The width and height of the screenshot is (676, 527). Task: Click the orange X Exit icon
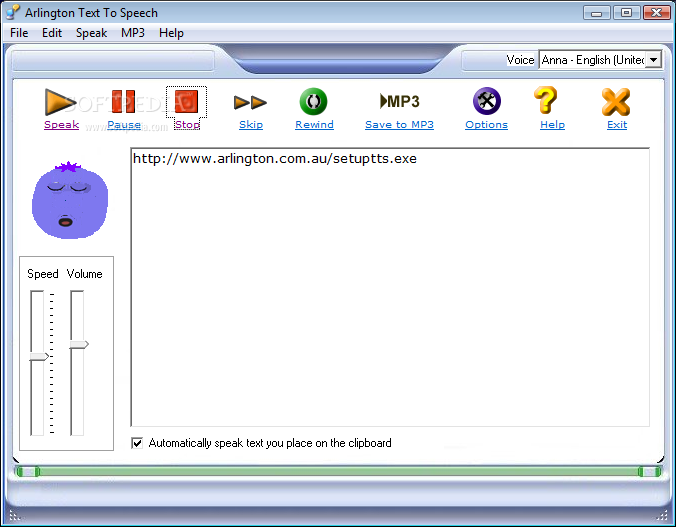616,102
